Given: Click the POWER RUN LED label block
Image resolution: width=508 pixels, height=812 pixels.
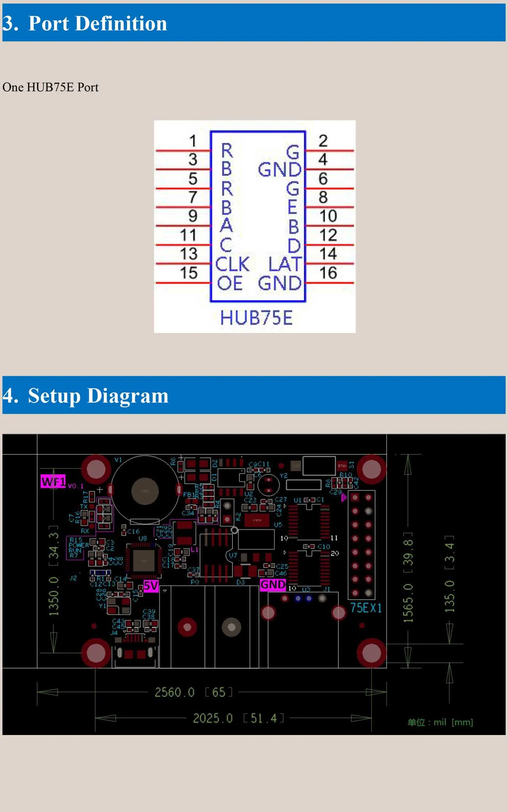Looking at the screenshot, I should tap(79, 547).
